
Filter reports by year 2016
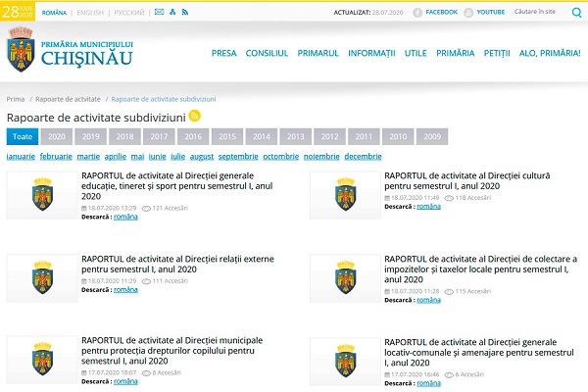pyautogui.click(x=193, y=136)
